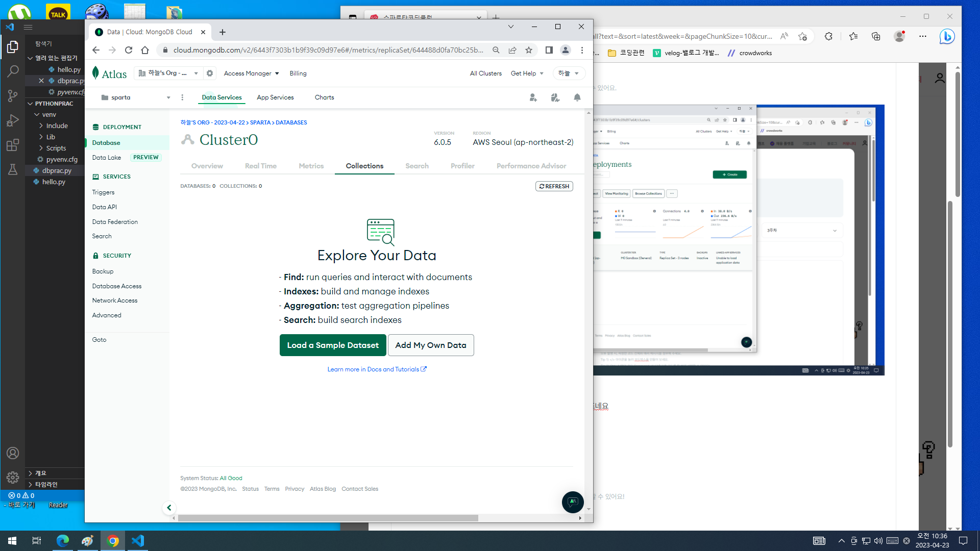Open the cluster Metrics tab

(311, 166)
